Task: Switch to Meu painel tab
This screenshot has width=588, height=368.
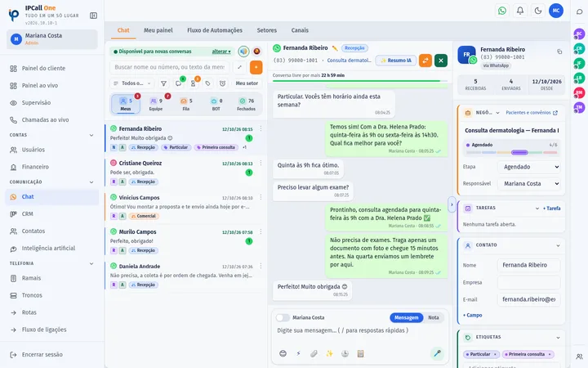Action: coord(158,30)
